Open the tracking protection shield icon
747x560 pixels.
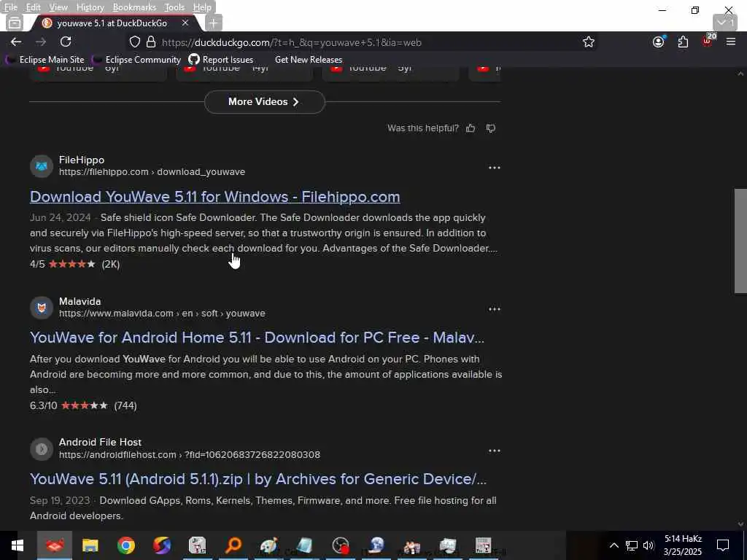coord(135,42)
